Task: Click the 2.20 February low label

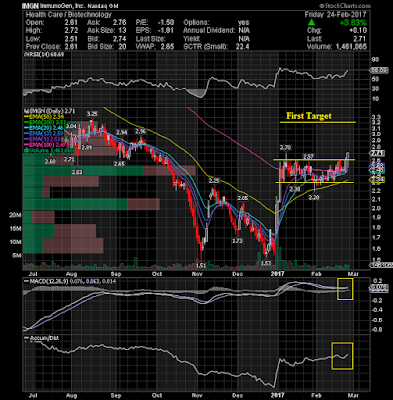Action: click(x=314, y=197)
